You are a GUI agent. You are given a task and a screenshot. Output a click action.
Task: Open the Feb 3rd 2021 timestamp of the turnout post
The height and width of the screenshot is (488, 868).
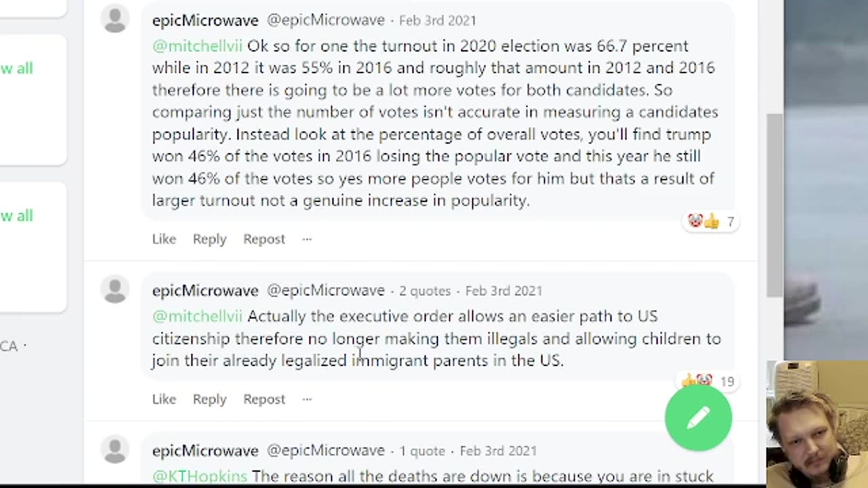437,20
